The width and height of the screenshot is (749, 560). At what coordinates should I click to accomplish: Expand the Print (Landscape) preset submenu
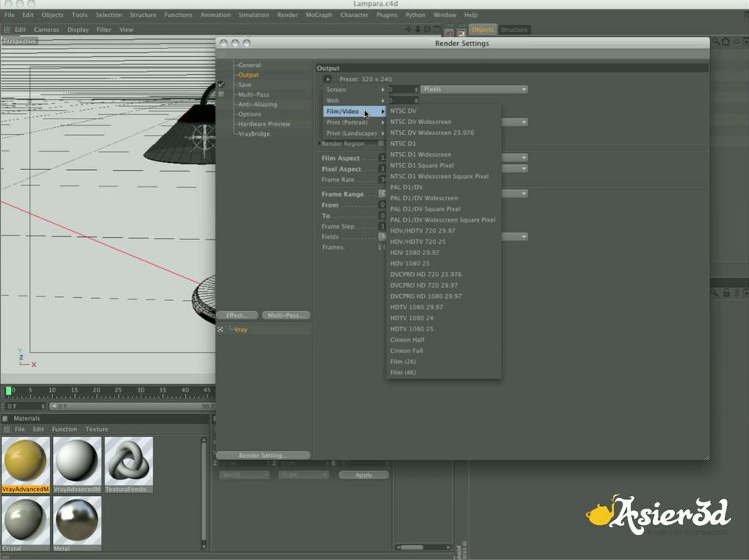354,133
